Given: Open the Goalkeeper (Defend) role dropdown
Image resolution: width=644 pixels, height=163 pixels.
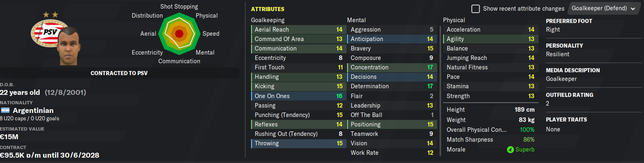Looking at the screenshot, I should (603, 8).
